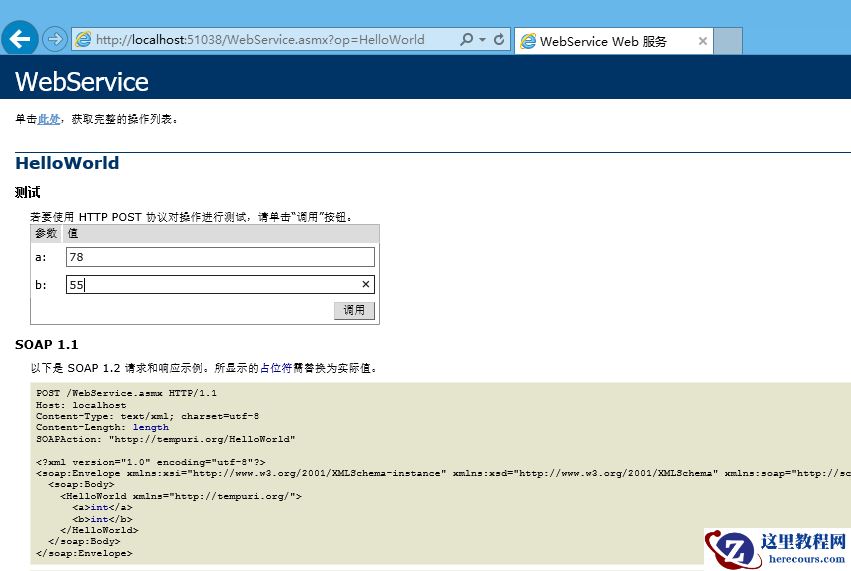Refresh the page with the reload icon

499,39
